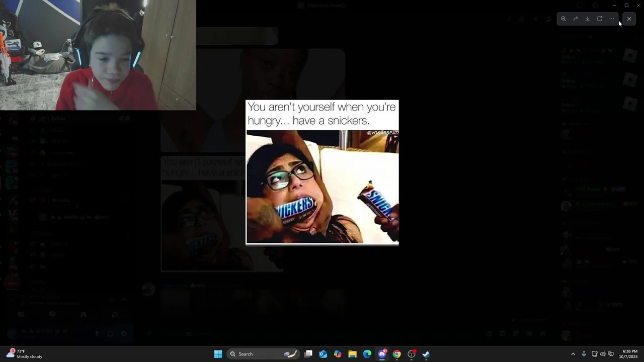The width and height of the screenshot is (644, 362).
Task: Open the taskbar app with red badge
Action: [412, 354]
